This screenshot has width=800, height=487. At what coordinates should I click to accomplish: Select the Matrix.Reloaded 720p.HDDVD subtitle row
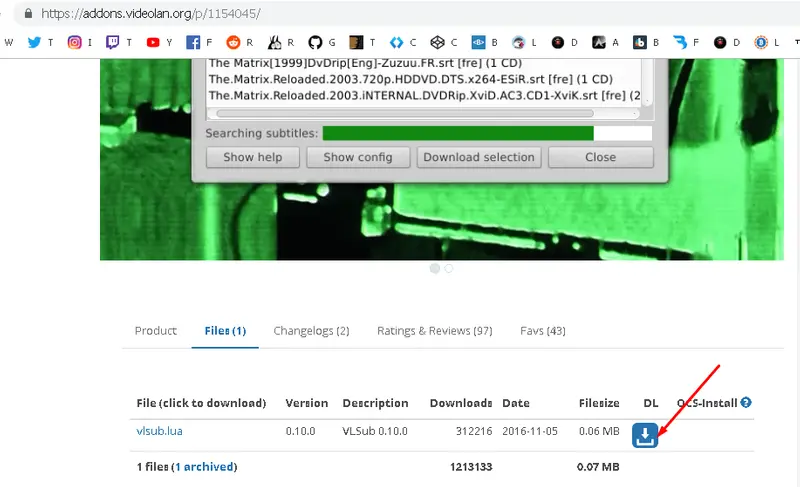click(x=411, y=80)
